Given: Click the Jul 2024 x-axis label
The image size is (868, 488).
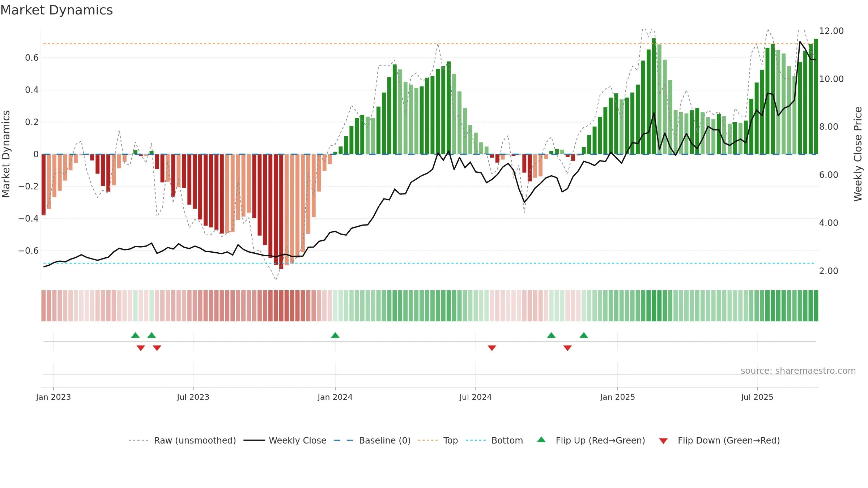Looking at the screenshot, I should tap(476, 397).
